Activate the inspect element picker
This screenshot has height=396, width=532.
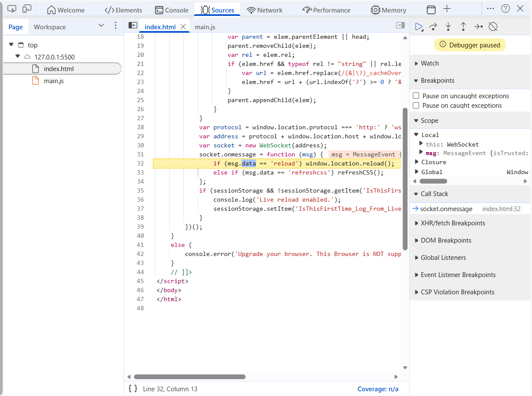click(x=12, y=9)
